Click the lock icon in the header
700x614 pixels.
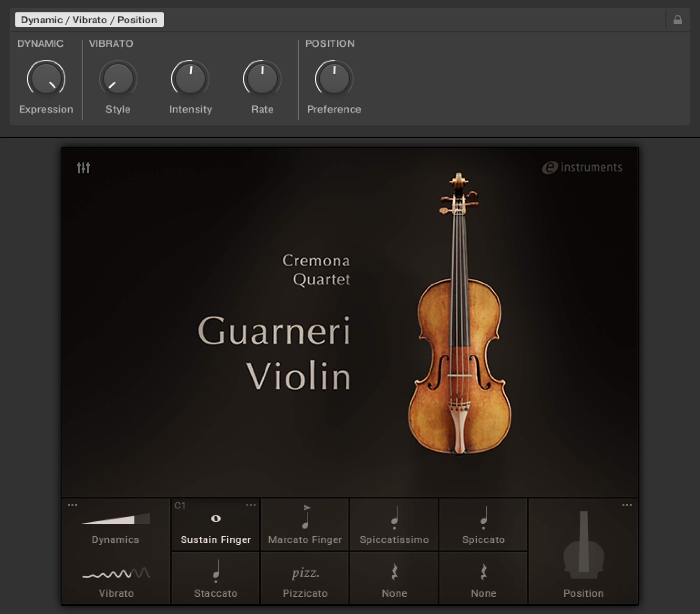tap(677, 20)
